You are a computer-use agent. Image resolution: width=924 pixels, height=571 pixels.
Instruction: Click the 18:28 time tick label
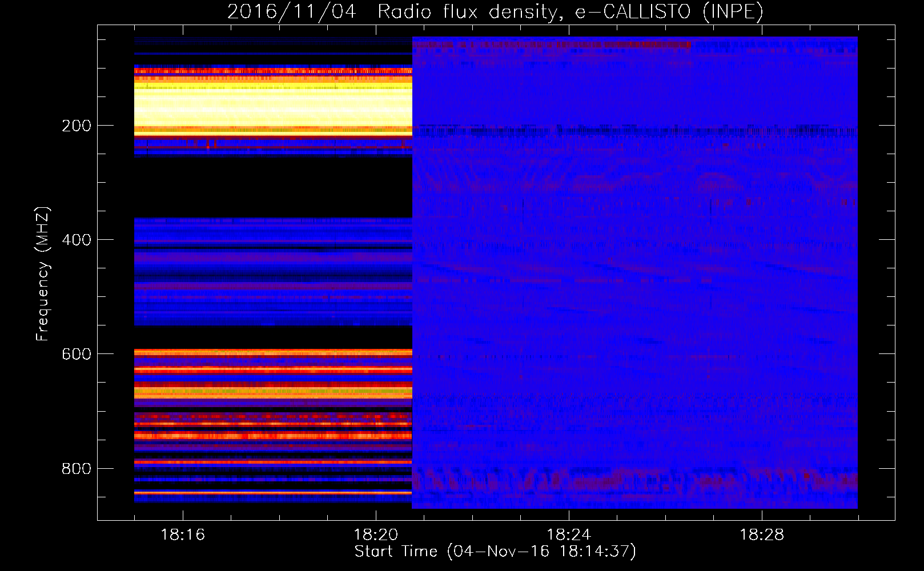point(762,534)
